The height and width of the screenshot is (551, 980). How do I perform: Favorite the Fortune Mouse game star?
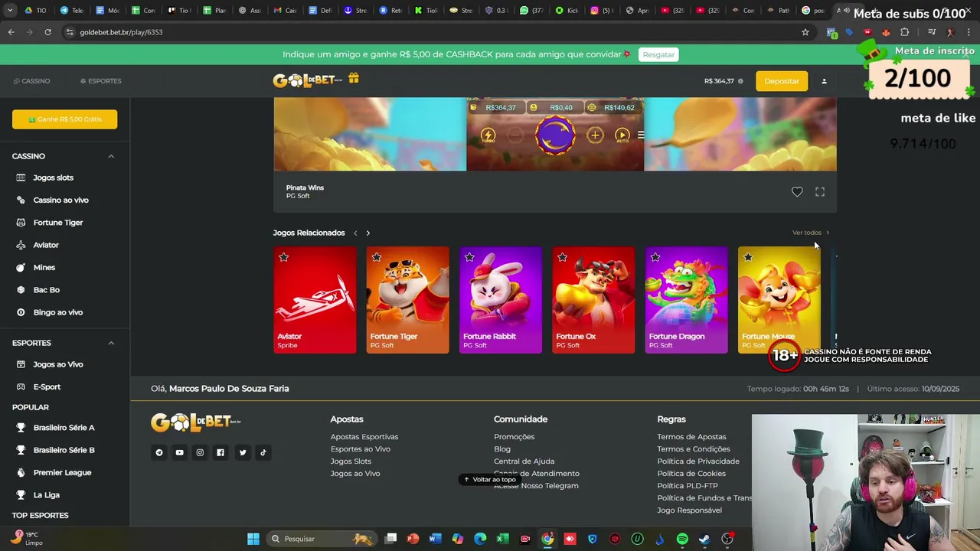point(748,257)
